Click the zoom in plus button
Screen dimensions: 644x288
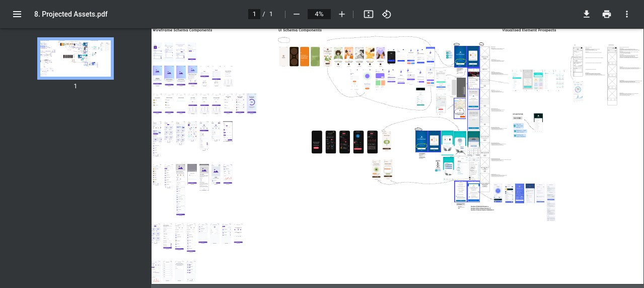point(342,14)
